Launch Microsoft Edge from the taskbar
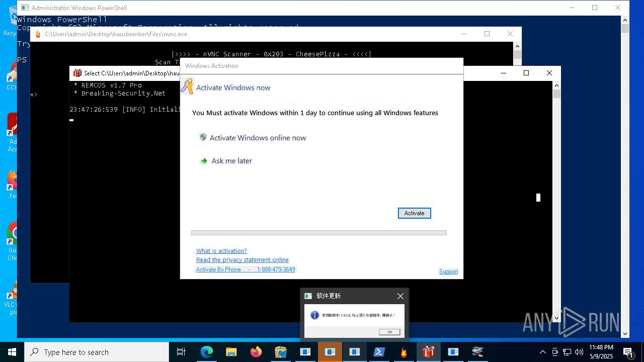The image size is (644, 362). [x=206, y=352]
